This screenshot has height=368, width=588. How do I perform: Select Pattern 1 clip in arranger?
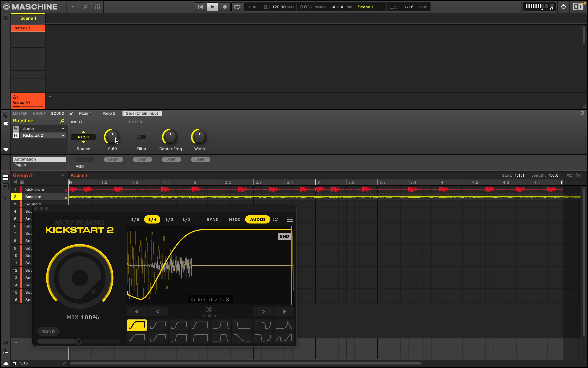[28, 28]
